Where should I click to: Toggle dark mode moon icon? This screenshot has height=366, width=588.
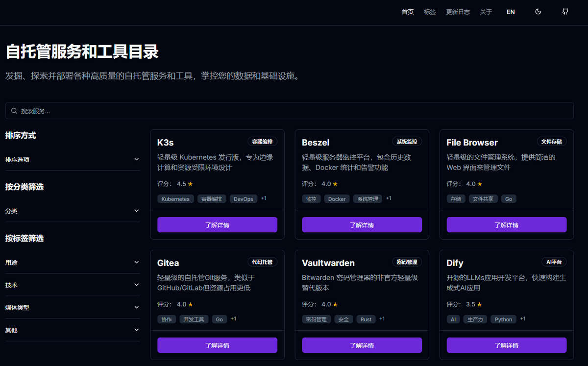pos(538,12)
